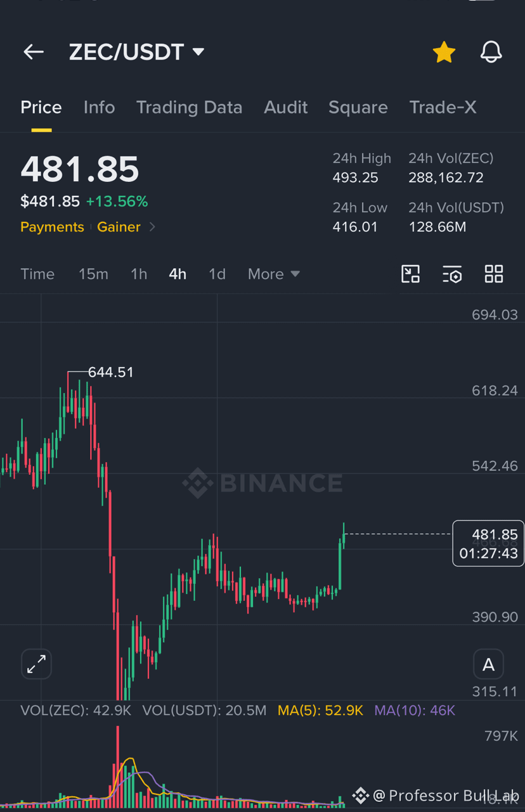
Task: Select the 4h chart interval
Action: tap(178, 274)
